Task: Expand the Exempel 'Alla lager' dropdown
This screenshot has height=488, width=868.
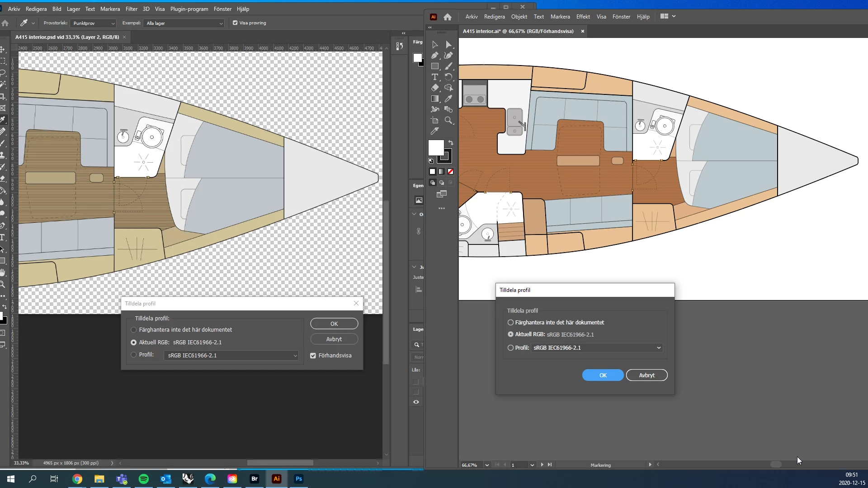Action: (x=184, y=23)
